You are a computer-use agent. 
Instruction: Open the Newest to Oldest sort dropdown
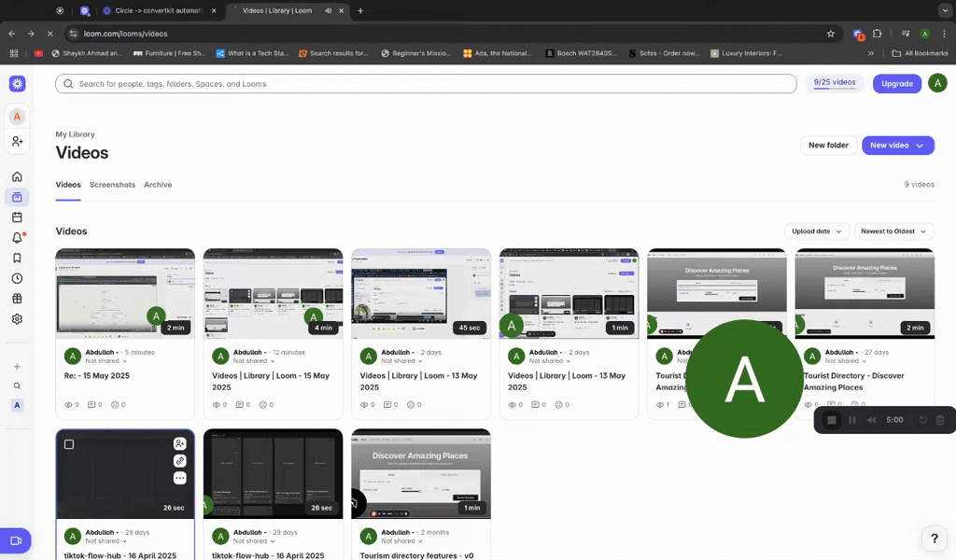pyautogui.click(x=892, y=231)
